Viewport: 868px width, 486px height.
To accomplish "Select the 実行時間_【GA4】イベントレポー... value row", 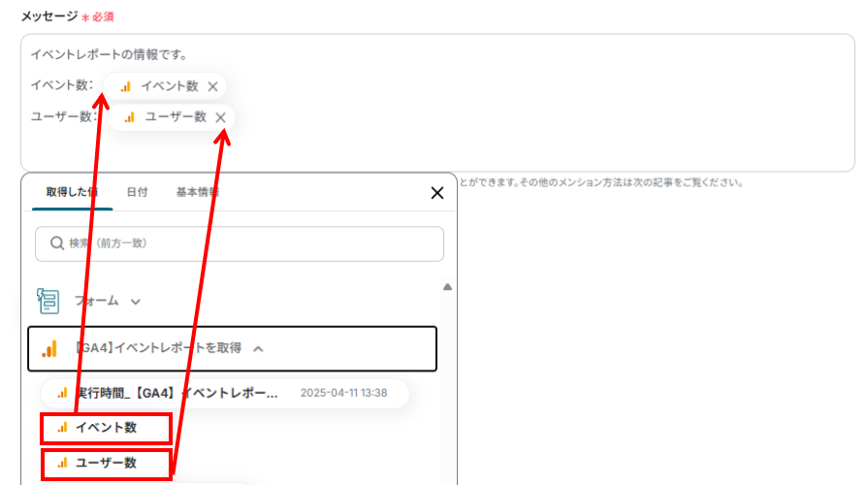I will (225, 393).
